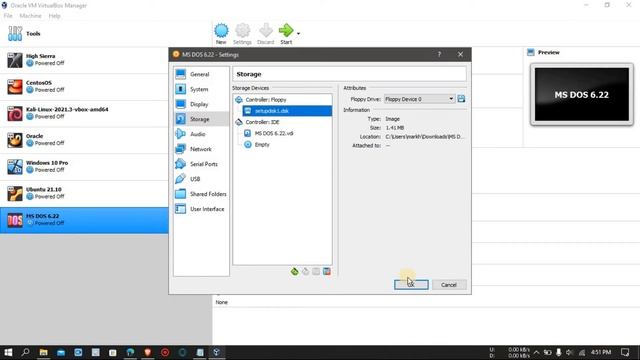Select the Oracle virtual machine
The image size is (640, 360).
(x=84, y=140)
